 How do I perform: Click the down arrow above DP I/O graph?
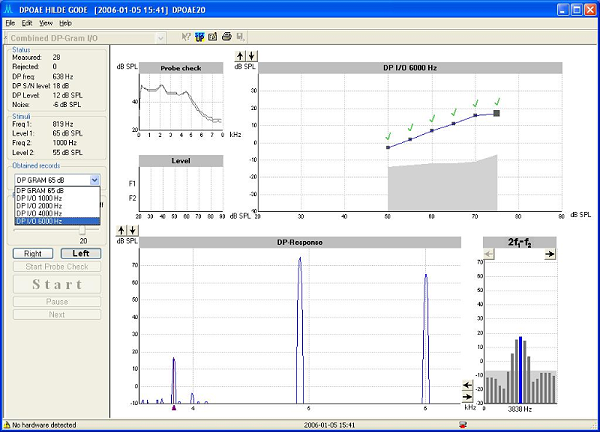tap(252, 55)
